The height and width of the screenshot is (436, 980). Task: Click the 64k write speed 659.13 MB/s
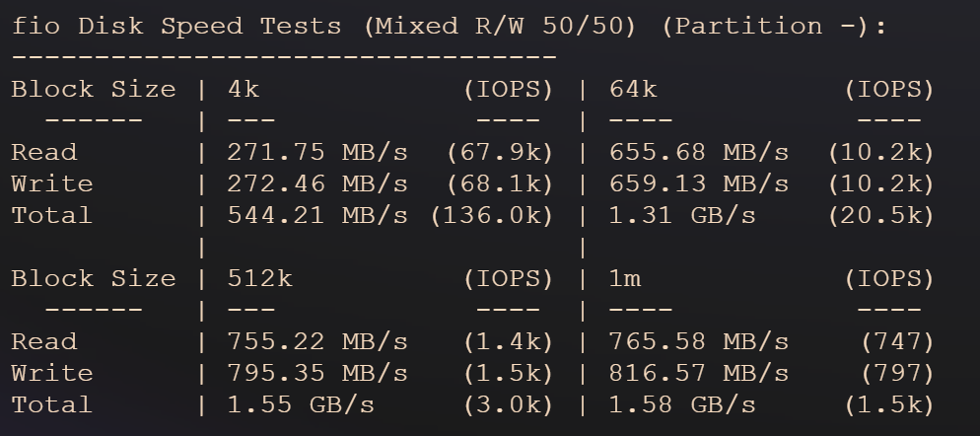(x=699, y=183)
